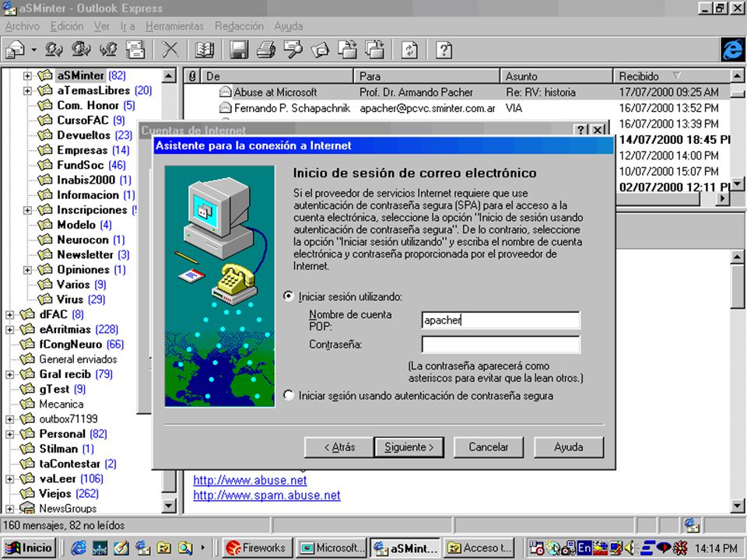Select message from Abuse at Microsoft
Screen dimensions: 747x560
(x=456, y=93)
